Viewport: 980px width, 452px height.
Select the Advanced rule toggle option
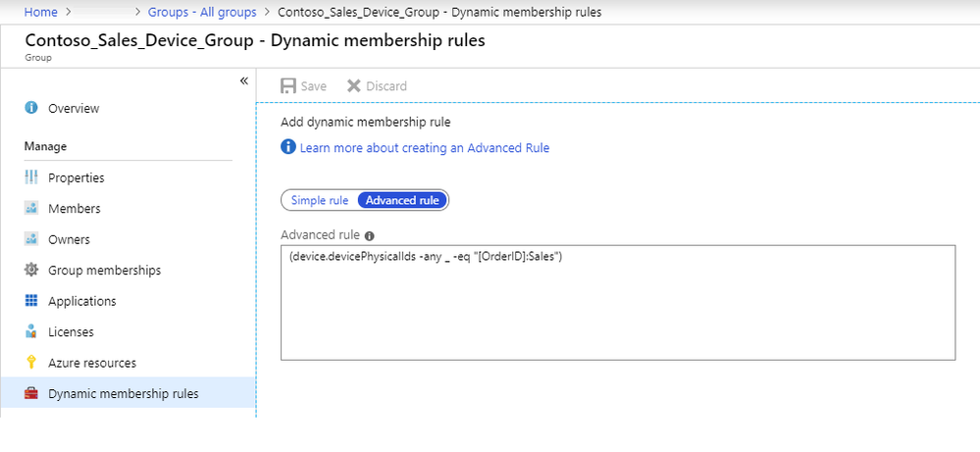click(x=402, y=200)
